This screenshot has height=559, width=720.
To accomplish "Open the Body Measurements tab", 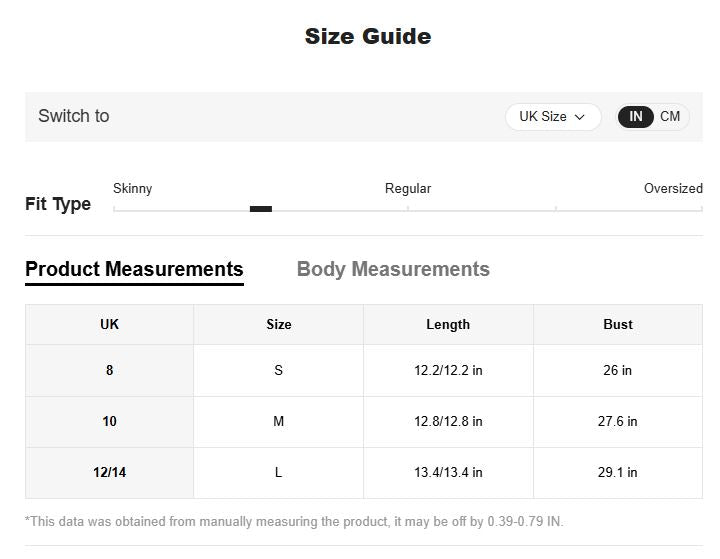I will click(393, 269).
